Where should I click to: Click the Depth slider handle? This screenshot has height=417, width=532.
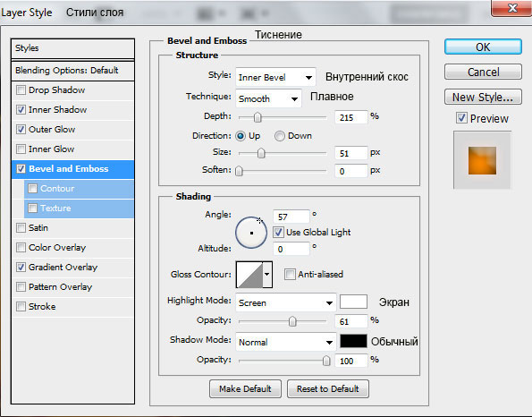[x=258, y=117]
